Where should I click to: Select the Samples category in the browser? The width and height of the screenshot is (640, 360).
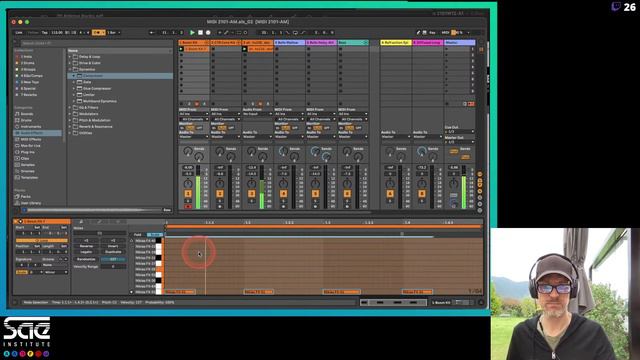[28, 165]
